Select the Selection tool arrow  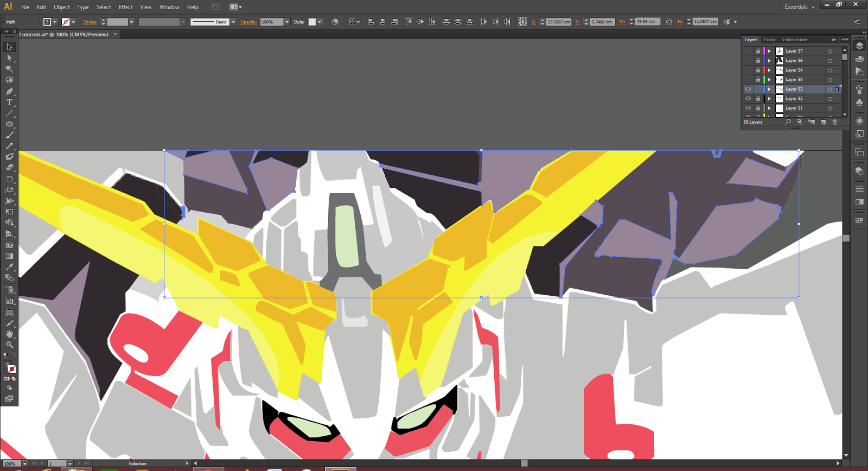click(x=9, y=47)
